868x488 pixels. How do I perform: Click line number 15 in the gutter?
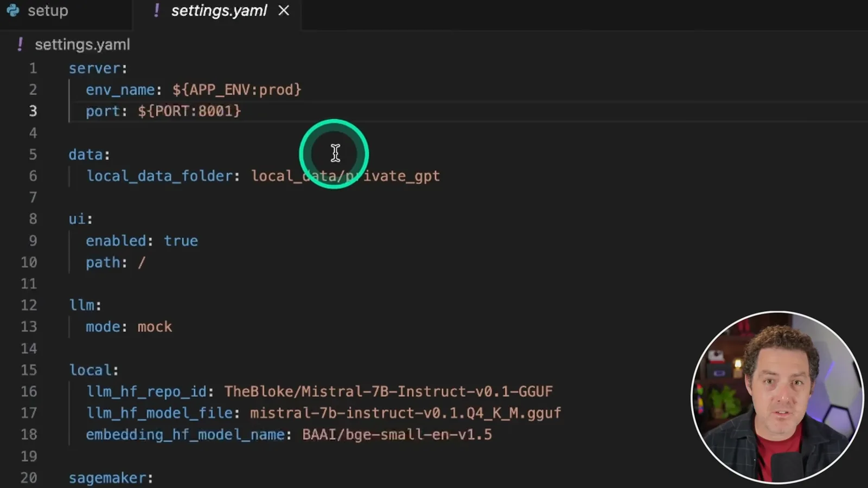29,370
